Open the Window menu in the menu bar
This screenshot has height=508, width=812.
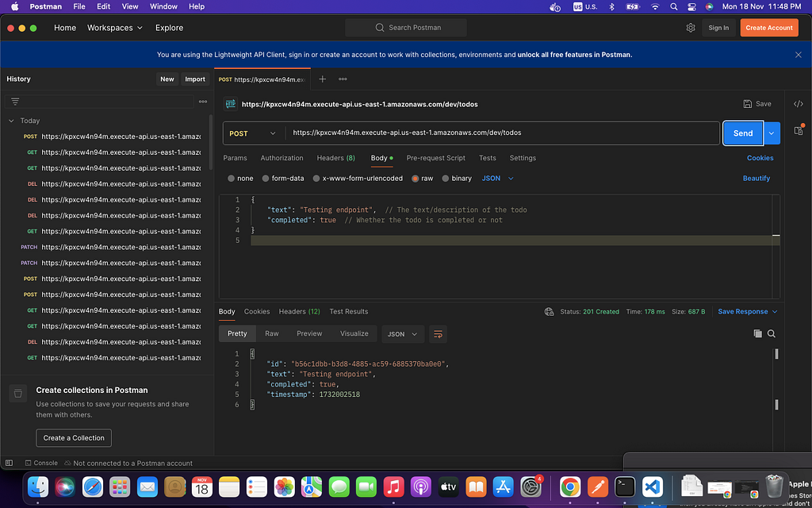coord(163,6)
